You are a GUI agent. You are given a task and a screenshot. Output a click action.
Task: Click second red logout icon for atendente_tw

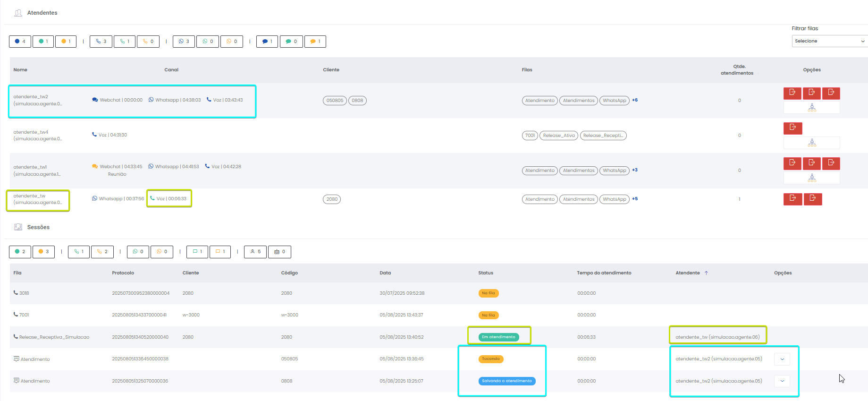pyautogui.click(x=812, y=199)
